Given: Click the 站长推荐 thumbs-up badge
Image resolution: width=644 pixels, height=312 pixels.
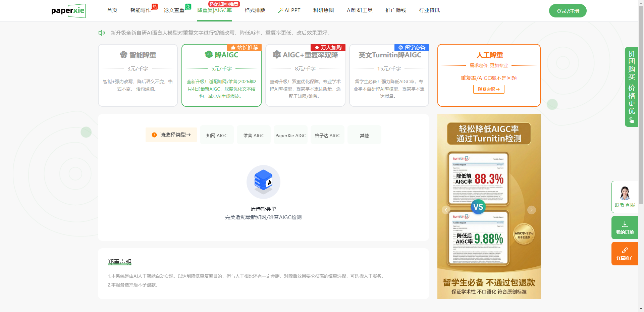Looking at the screenshot, I should (244, 48).
